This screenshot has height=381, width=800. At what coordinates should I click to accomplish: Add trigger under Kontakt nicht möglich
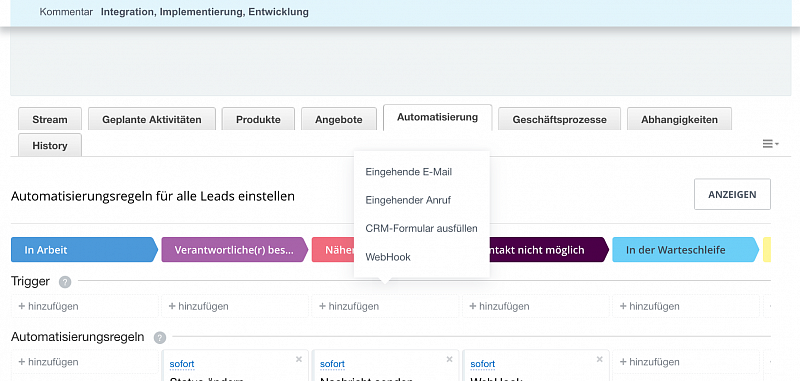pyautogui.click(x=499, y=306)
